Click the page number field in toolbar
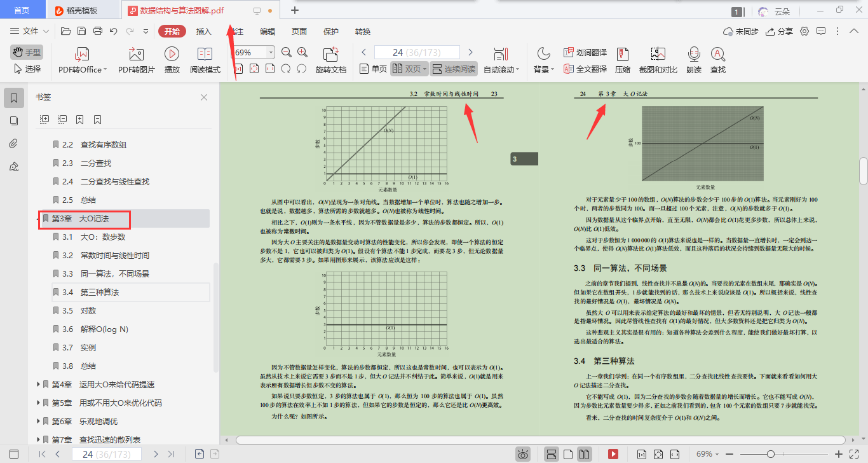868x463 pixels. coord(417,52)
